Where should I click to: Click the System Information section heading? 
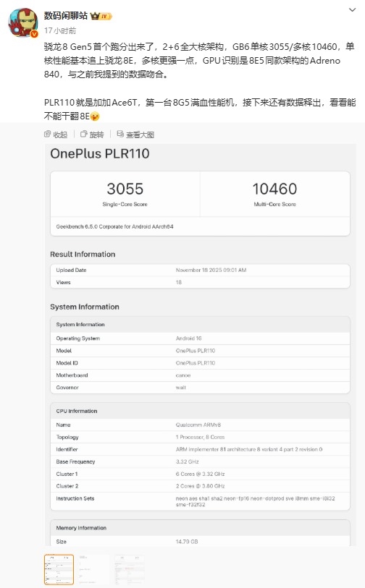click(85, 307)
